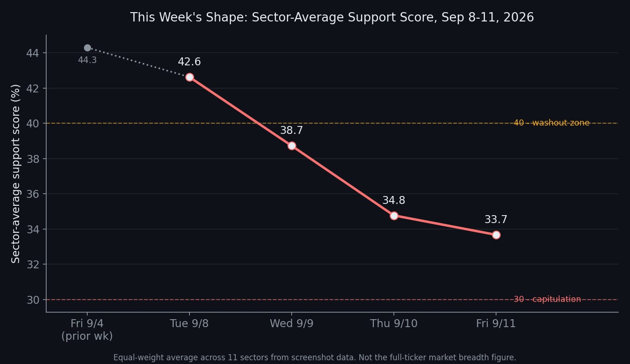
Task: Click the y-axis label 'Sector-average support score (%)'
Action: coord(16,174)
